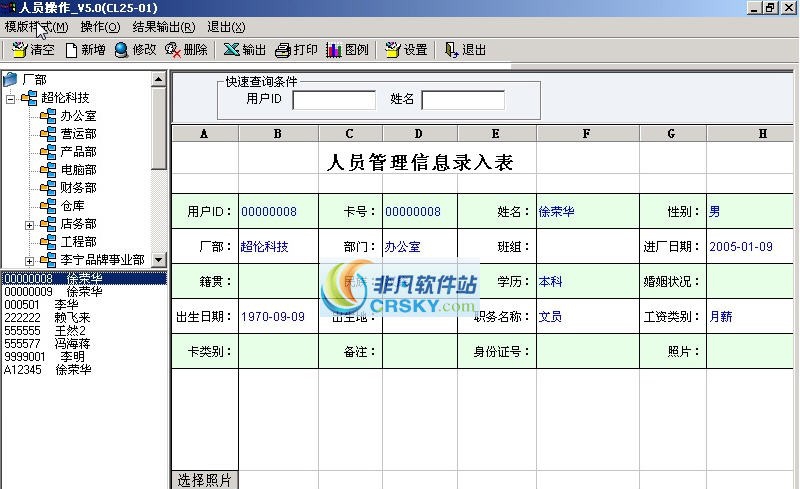The image size is (800, 489).
Task: Expand the 店务部 tree node
Action: click(30, 225)
